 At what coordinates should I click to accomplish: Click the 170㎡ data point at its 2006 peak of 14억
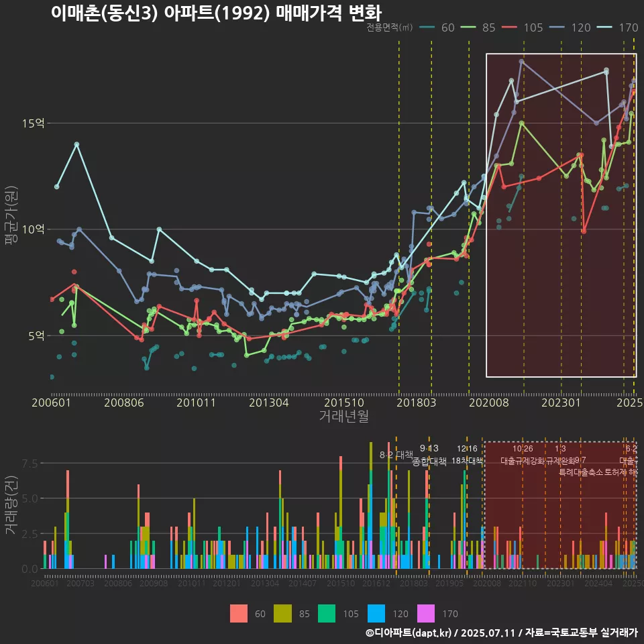(x=76, y=144)
